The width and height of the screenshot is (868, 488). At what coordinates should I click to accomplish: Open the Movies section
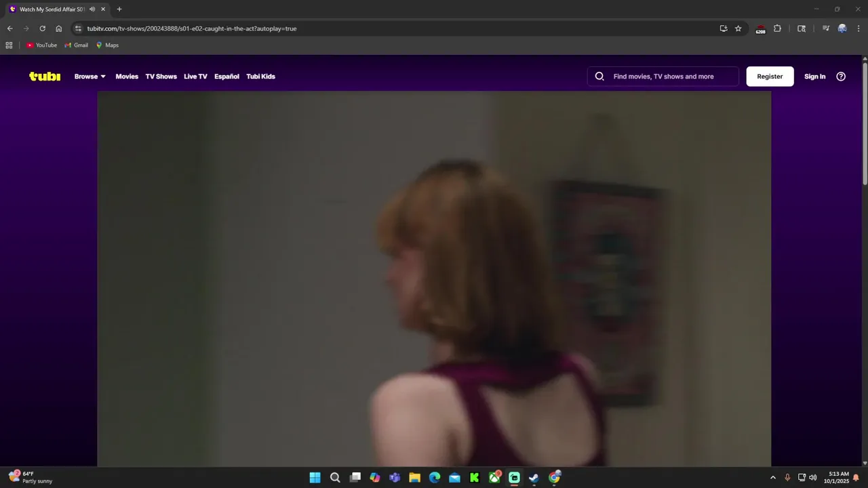tap(127, 77)
